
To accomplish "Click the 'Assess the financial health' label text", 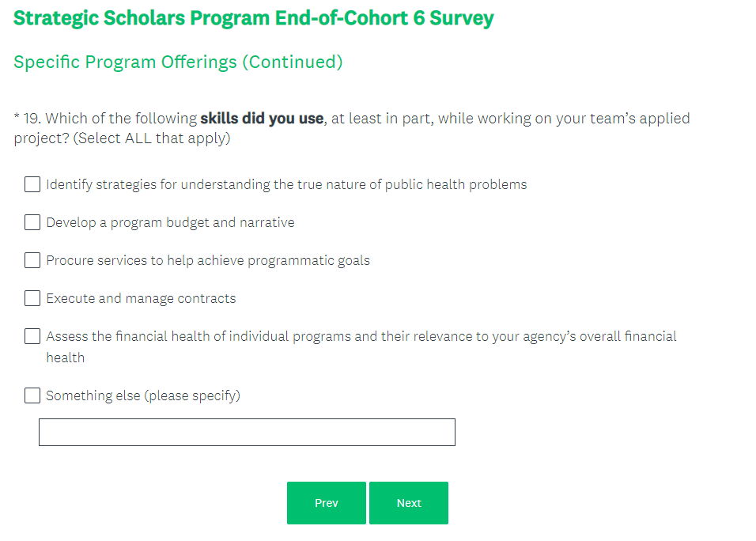I will 361,336.
